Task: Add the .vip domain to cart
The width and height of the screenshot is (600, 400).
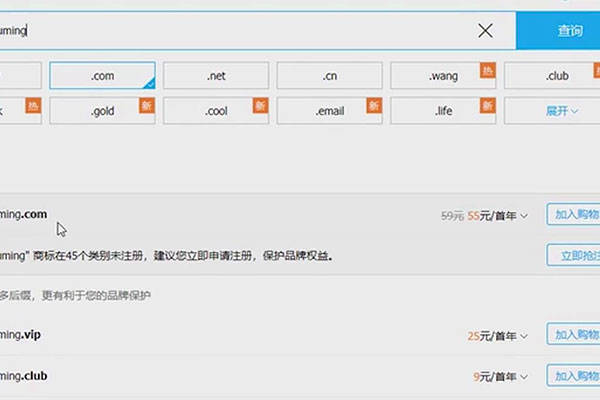Action: coord(575,334)
